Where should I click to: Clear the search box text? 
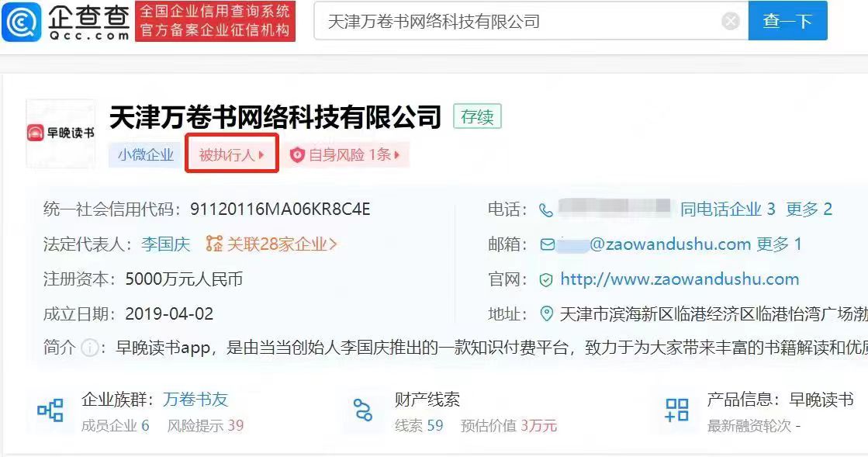pyautogui.click(x=731, y=22)
